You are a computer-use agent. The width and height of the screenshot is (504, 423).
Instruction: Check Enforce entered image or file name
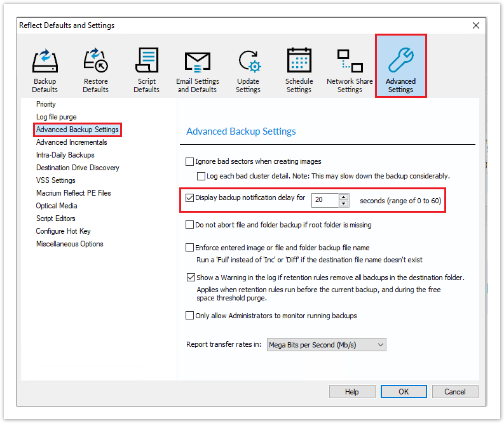point(189,247)
